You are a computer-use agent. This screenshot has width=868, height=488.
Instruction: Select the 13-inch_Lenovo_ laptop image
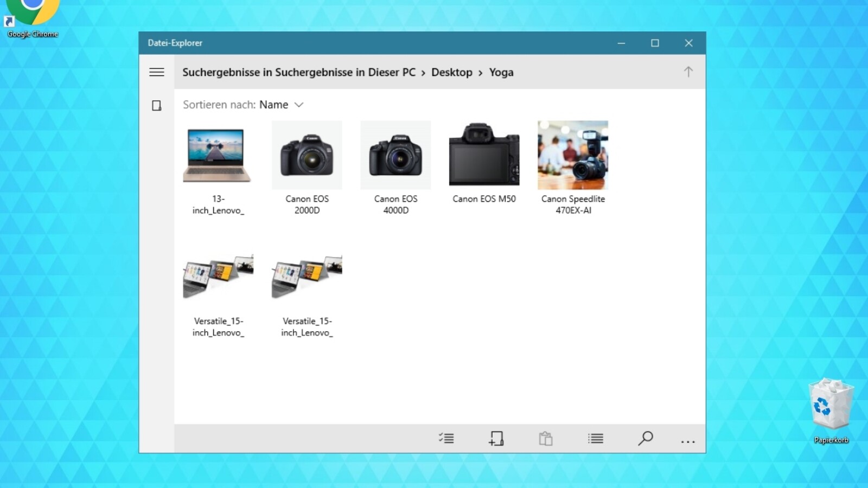(216, 155)
